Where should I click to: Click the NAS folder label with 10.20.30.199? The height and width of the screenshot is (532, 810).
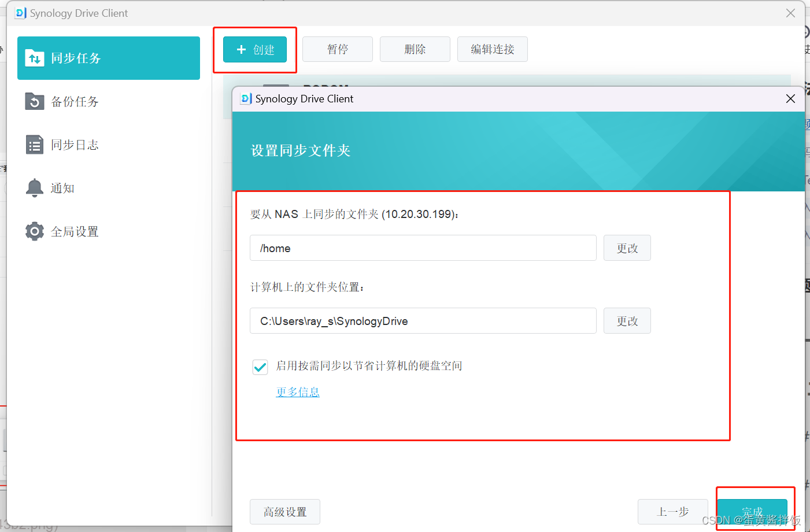click(354, 215)
